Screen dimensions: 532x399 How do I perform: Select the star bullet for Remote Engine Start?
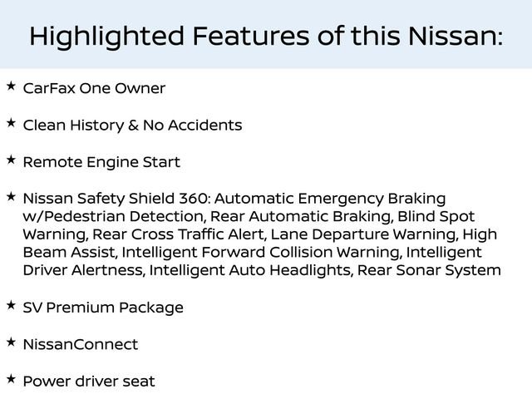coord(11,160)
